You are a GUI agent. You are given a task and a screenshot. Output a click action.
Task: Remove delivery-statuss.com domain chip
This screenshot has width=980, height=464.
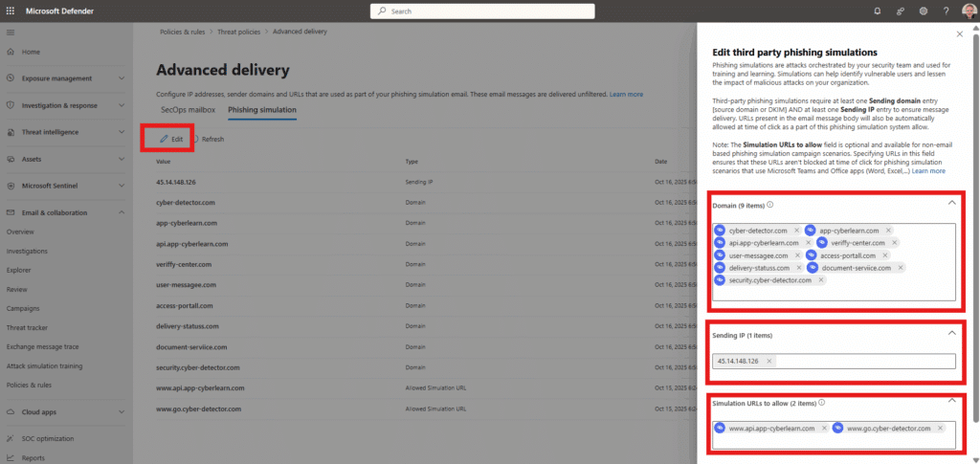click(799, 268)
